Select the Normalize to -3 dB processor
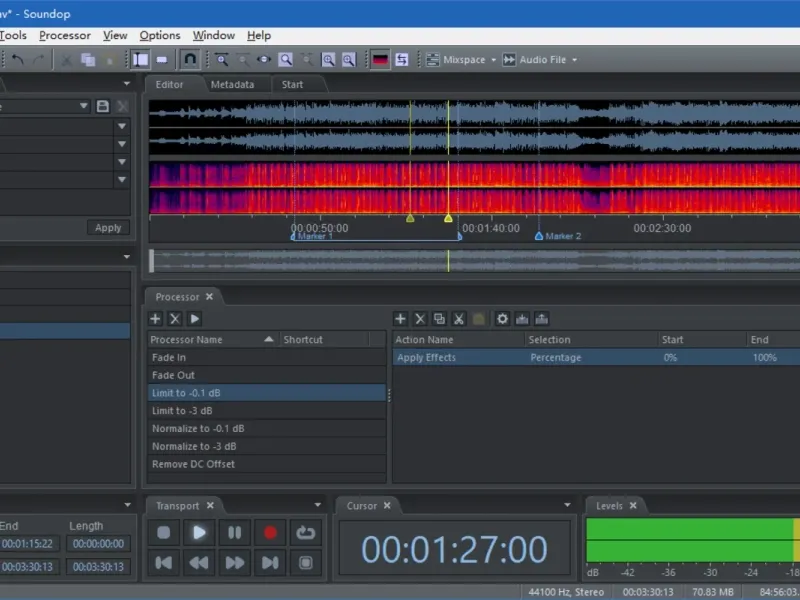Image resolution: width=800 pixels, height=600 pixels. pyautogui.click(x=194, y=447)
